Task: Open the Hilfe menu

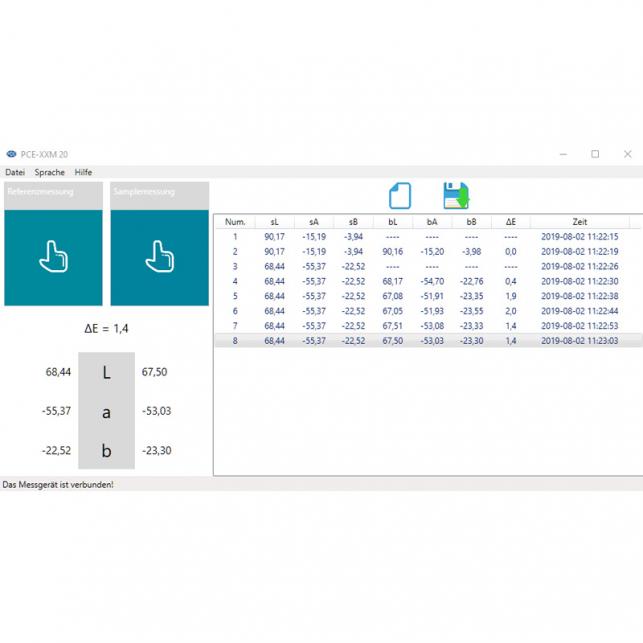Action: 83,172
